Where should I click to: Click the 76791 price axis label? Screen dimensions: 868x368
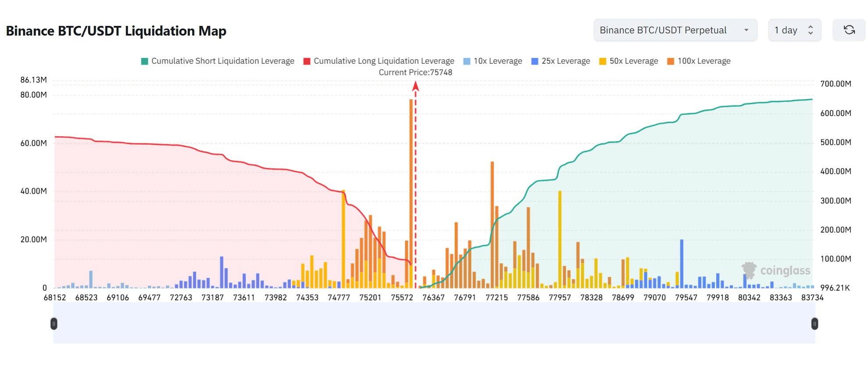pos(465,298)
